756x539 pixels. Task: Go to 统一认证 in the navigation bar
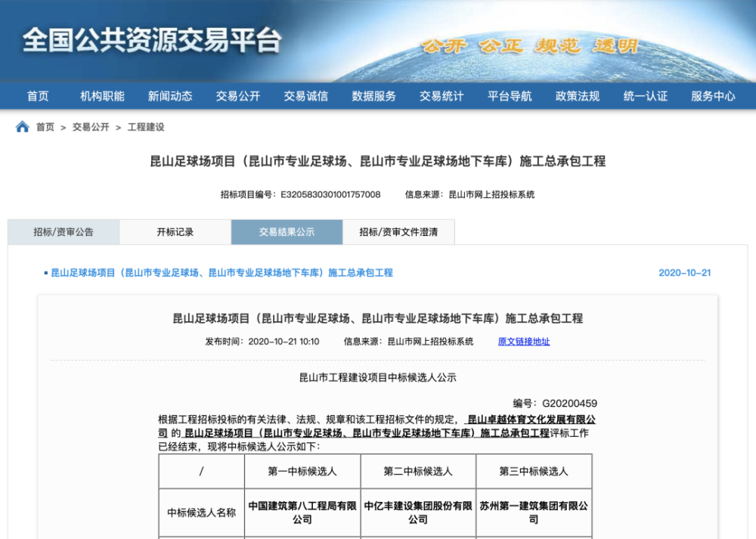click(x=646, y=97)
